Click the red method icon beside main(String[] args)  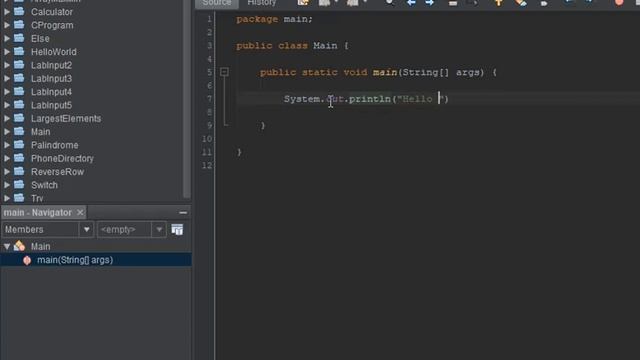(27, 260)
